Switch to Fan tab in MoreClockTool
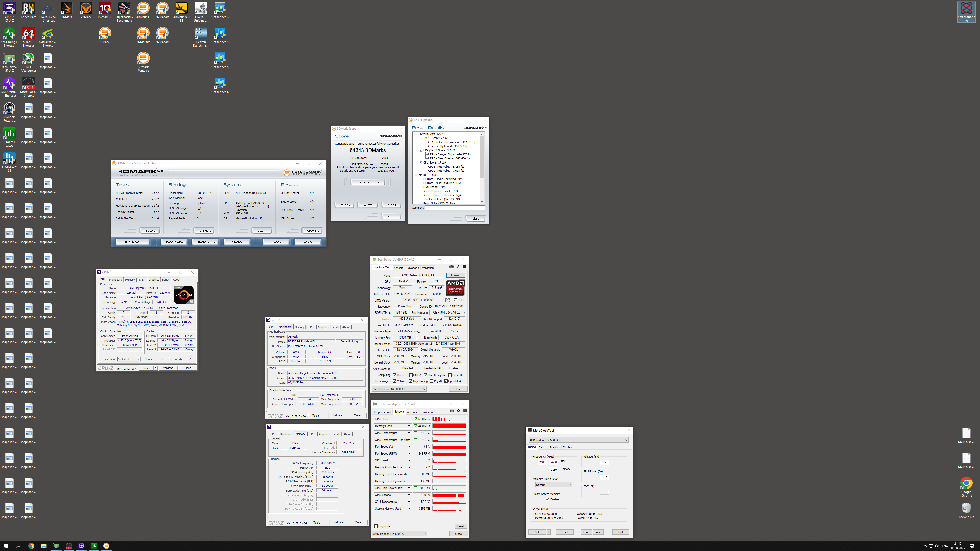 tap(541, 448)
